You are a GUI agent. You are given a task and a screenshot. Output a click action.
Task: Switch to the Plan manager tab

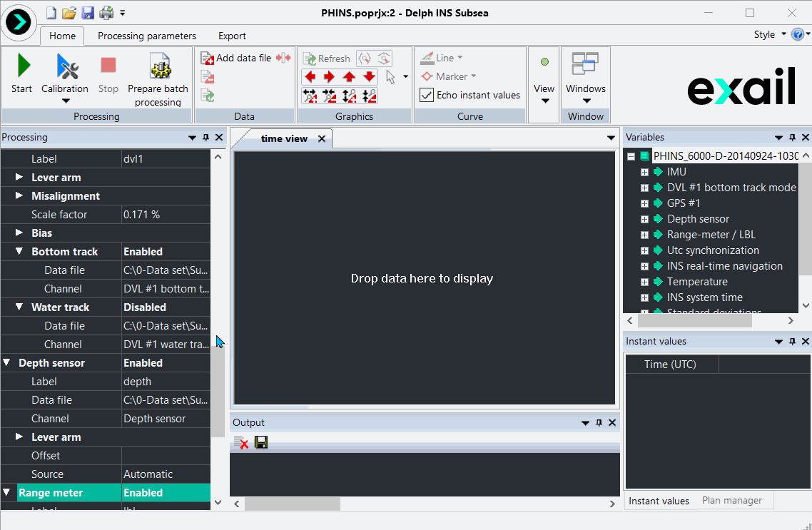pyautogui.click(x=731, y=501)
